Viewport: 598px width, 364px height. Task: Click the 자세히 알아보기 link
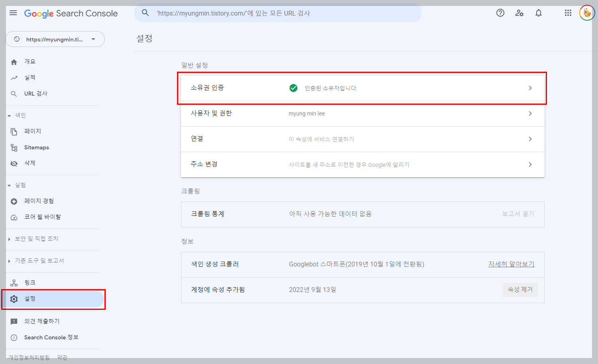point(511,264)
